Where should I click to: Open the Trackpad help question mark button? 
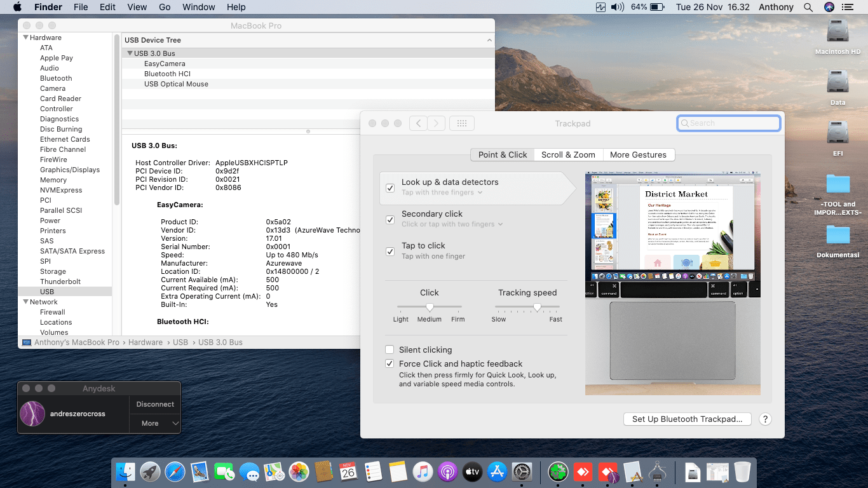[765, 419]
